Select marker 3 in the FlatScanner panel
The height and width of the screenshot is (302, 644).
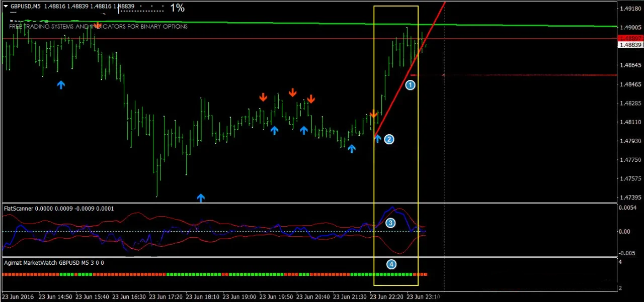[390, 223]
